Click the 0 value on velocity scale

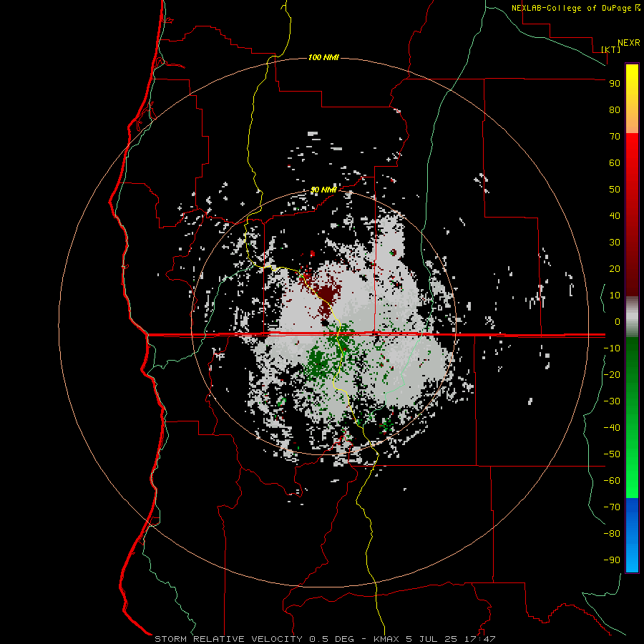coord(618,322)
